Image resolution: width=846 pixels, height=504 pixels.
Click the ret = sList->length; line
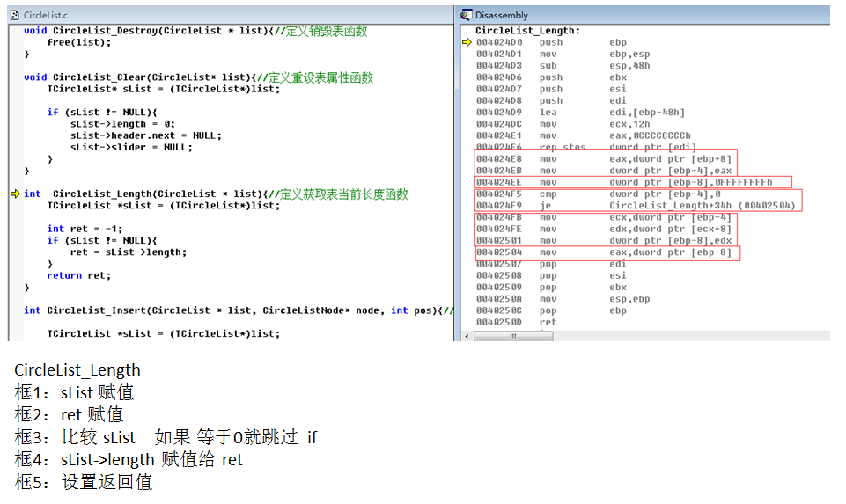click(129, 252)
